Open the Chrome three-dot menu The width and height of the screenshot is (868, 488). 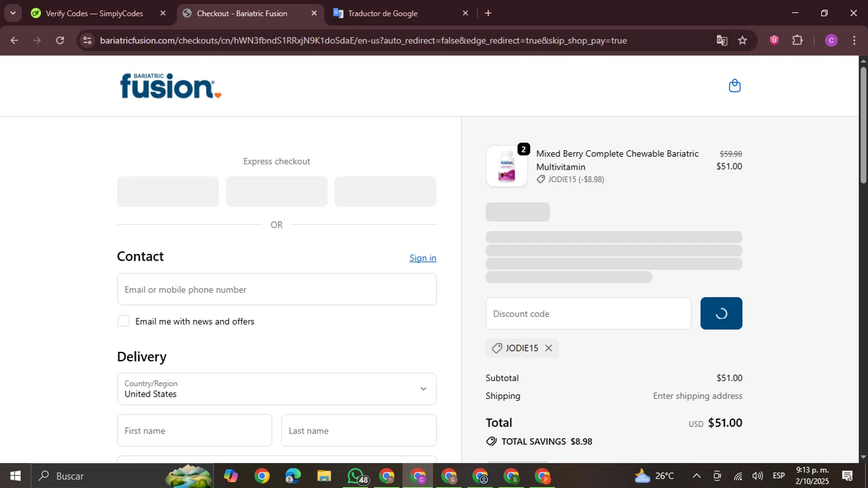pyautogui.click(x=855, y=41)
